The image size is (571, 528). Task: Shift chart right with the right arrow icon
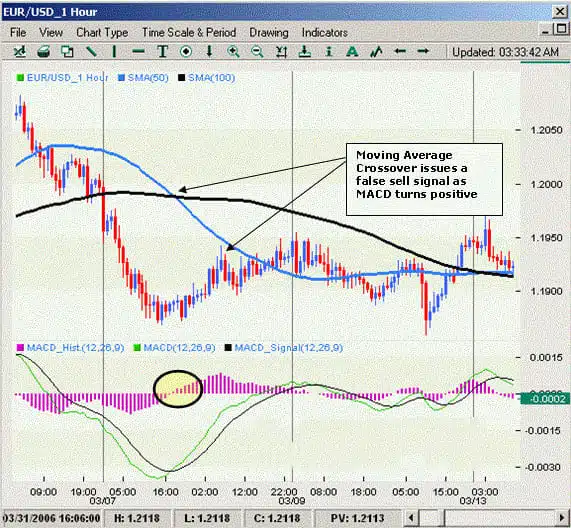point(423,51)
